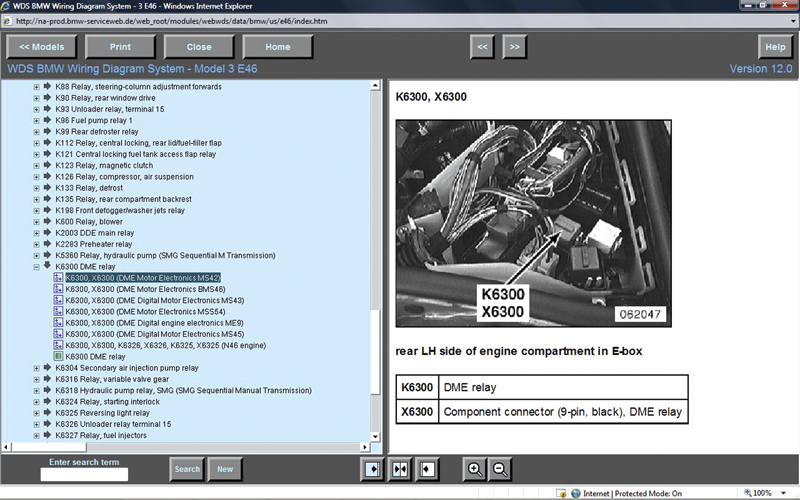Click the zoom out magnifier icon
The width and height of the screenshot is (800, 500).
coord(500,469)
